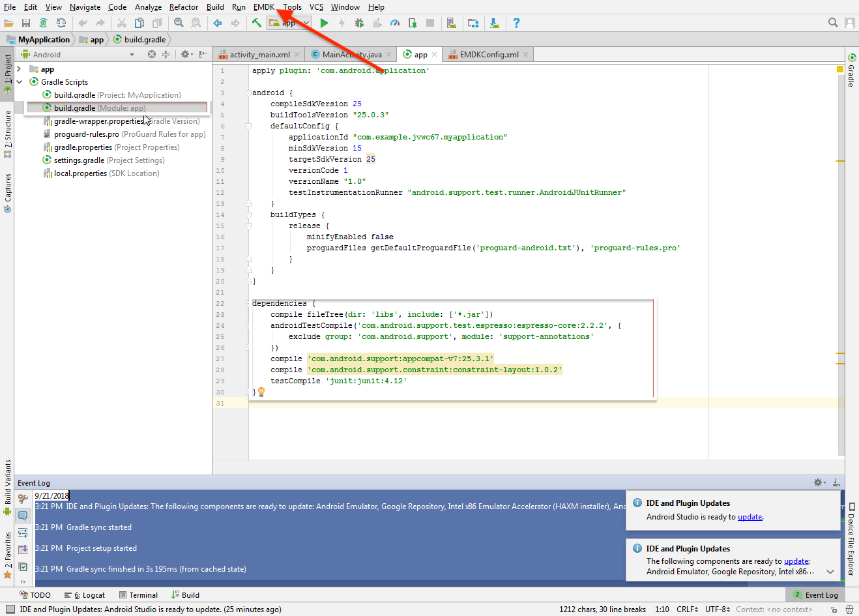Select settings.gradle in Gradle Scripts
Screen dimensions: 859x616
79,160
